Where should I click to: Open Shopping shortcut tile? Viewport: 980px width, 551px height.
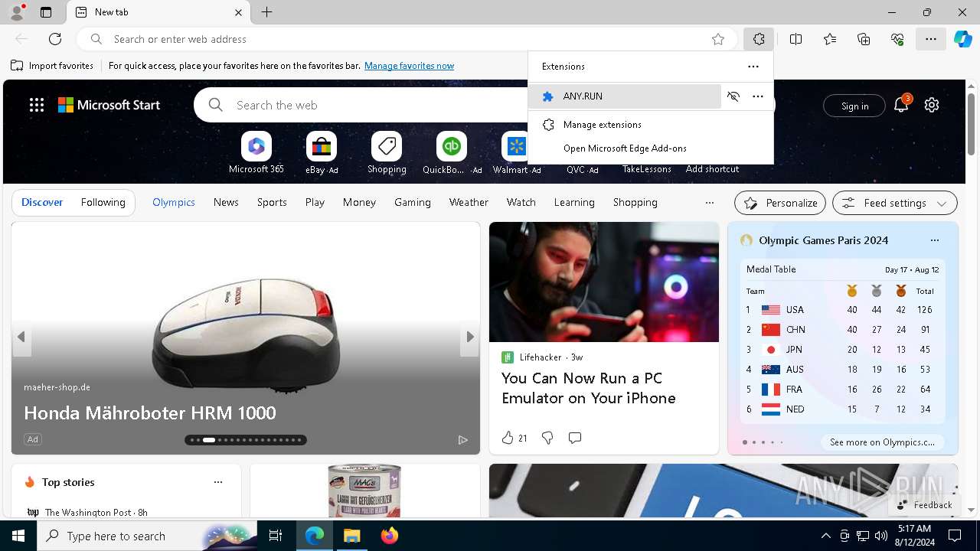[387, 152]
